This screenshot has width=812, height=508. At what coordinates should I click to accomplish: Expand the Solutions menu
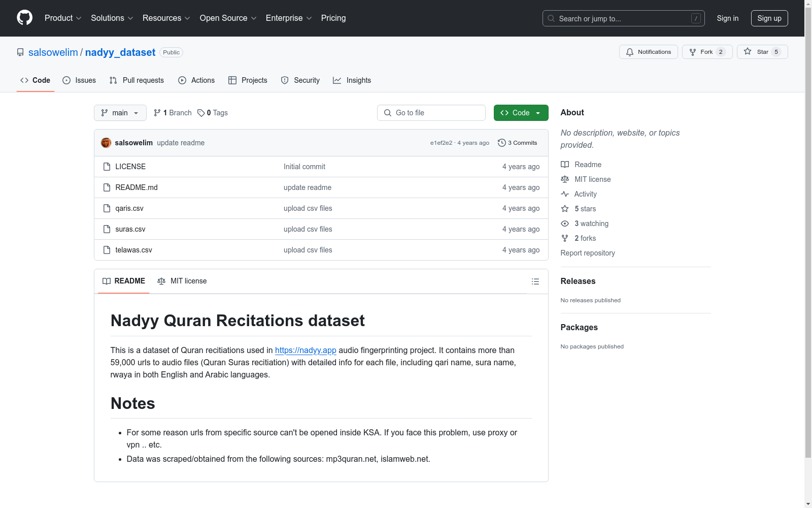(112, 18)
